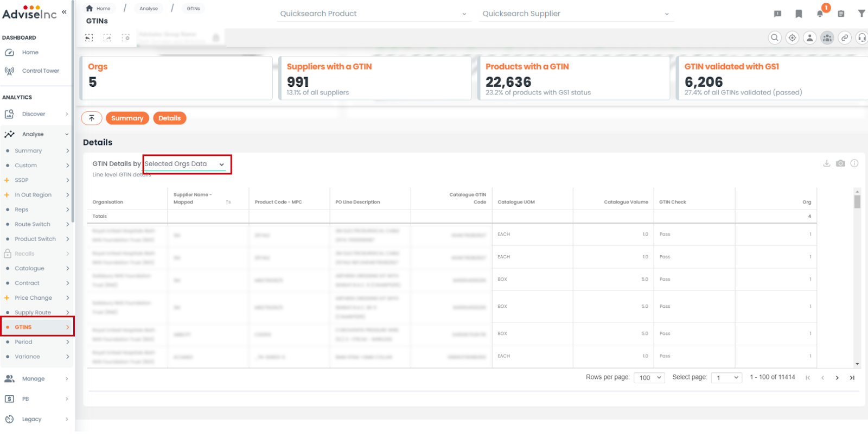The image size is (868, 437).
Task: Go to the first table page
Action: [808, 378]
